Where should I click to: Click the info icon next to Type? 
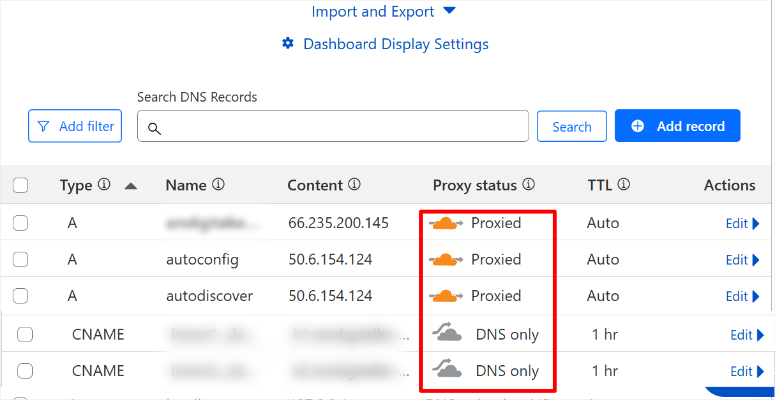pos(103,184)
